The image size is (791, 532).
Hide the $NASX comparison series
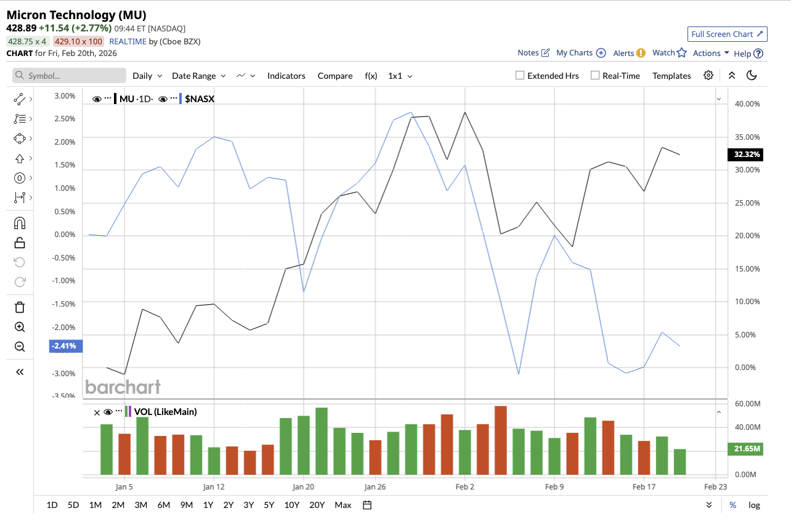(163, 98)
